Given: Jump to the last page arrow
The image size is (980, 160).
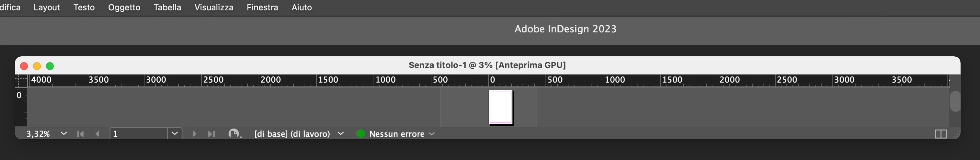Looking at the screenshot, I should click(x=211, y=134).
